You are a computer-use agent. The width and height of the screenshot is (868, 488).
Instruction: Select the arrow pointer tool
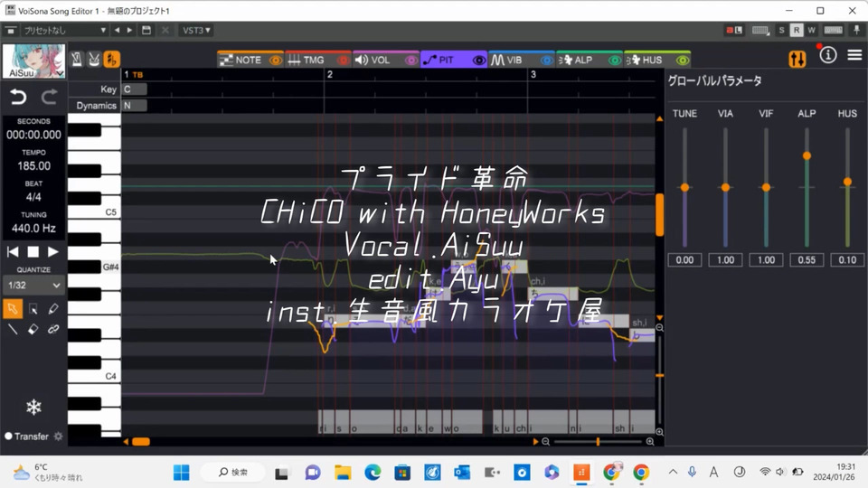coord(13,308)
